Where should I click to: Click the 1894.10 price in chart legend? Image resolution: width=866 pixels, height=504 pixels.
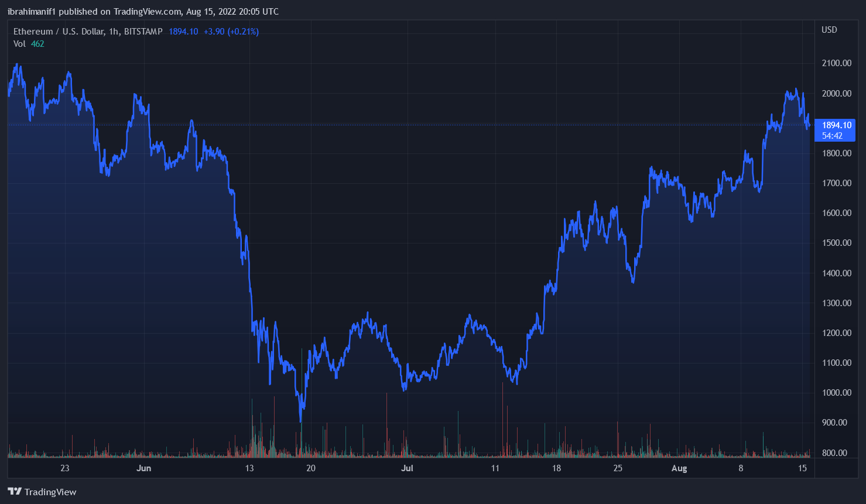(183, 32)
